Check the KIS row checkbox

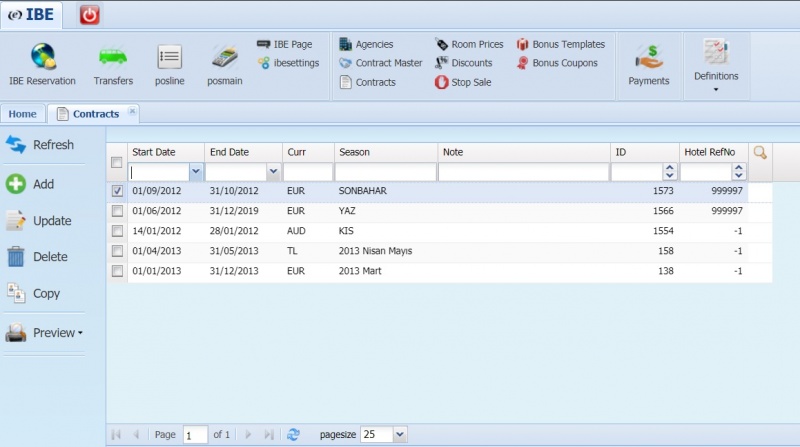117,231
